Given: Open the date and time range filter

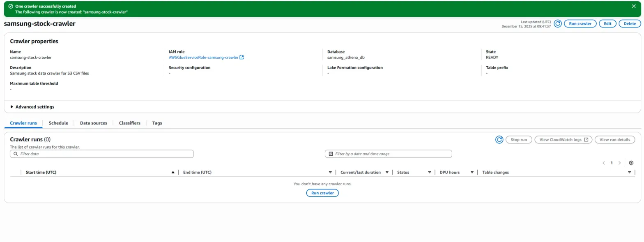Looking at the screenshot, I should click(388, 154).
